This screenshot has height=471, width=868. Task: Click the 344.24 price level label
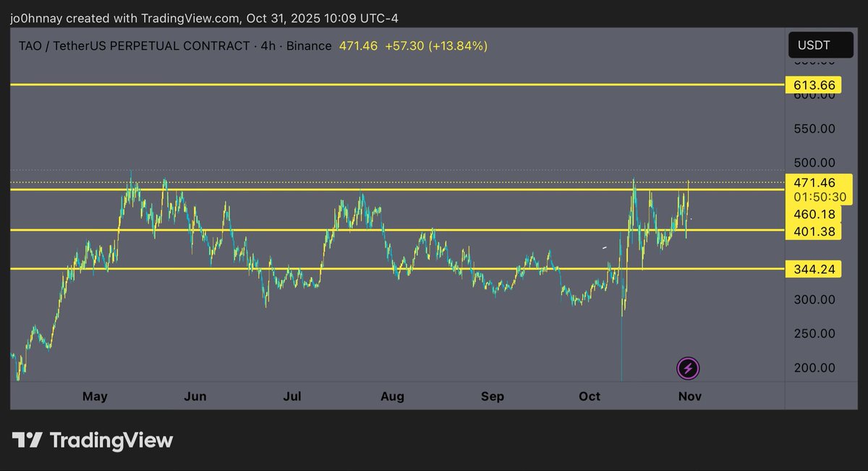coord(814,268)
